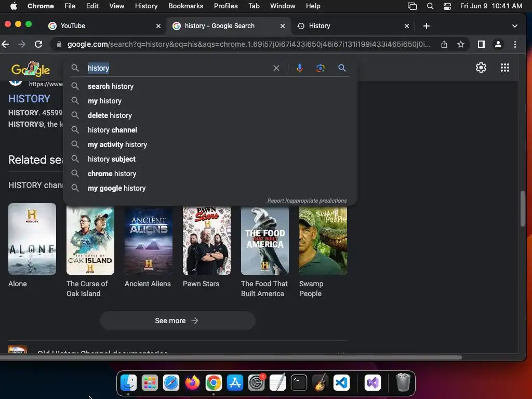Open App Store from the dock
532x399 pixels.
click(235, 383)
